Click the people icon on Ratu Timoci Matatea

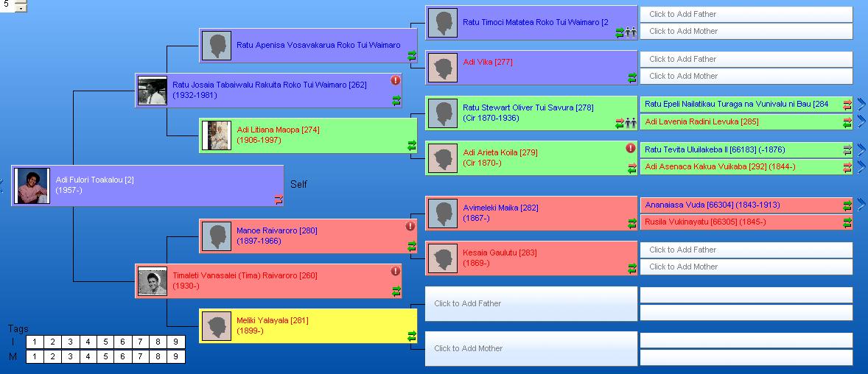coord(631,32)
